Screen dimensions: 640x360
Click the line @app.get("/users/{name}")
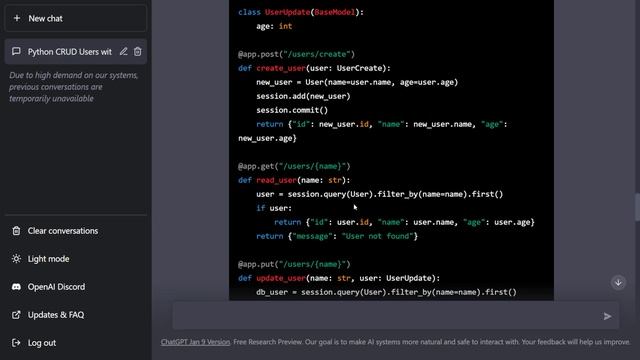[x=294, y=167]
